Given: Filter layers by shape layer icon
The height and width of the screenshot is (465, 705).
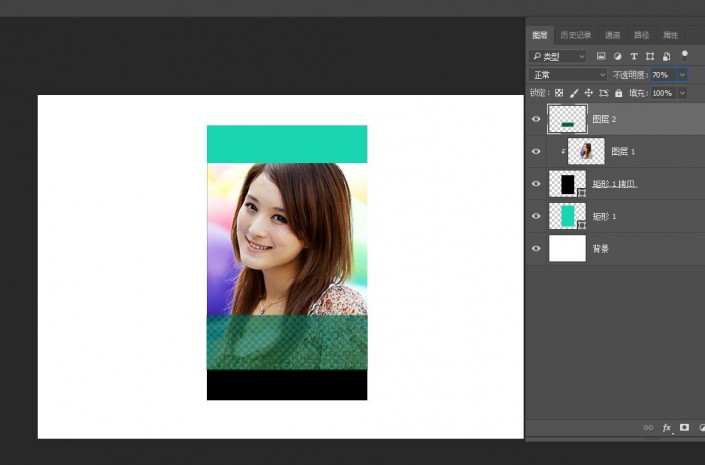Looking at the screenshot, I should [650, 56].
